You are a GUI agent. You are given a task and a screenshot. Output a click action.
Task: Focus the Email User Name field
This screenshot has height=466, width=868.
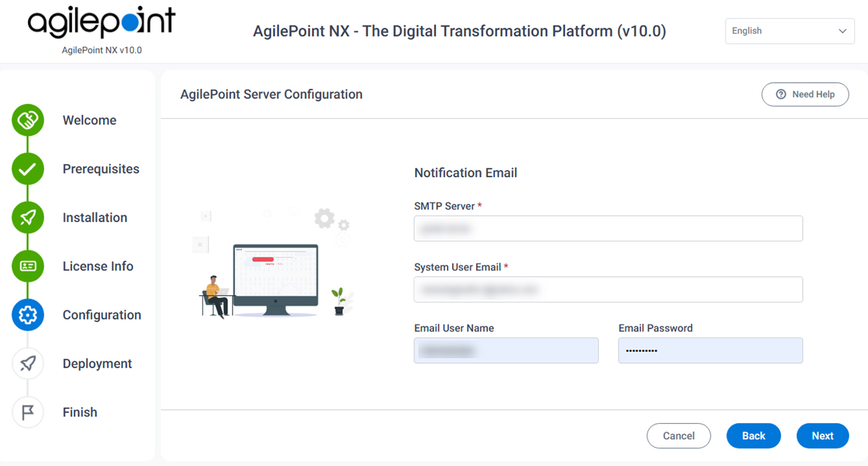[507, 351]
